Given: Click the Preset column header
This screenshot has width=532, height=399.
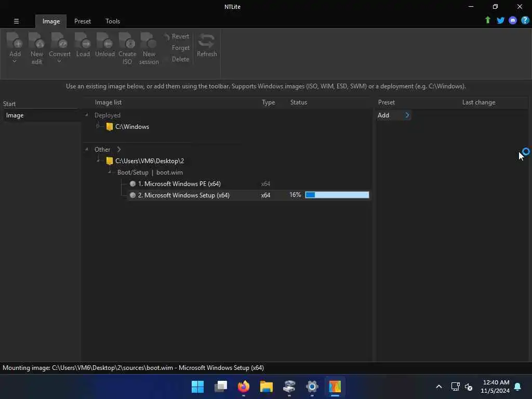Looking at the screenshot, I should coord(387,102).
